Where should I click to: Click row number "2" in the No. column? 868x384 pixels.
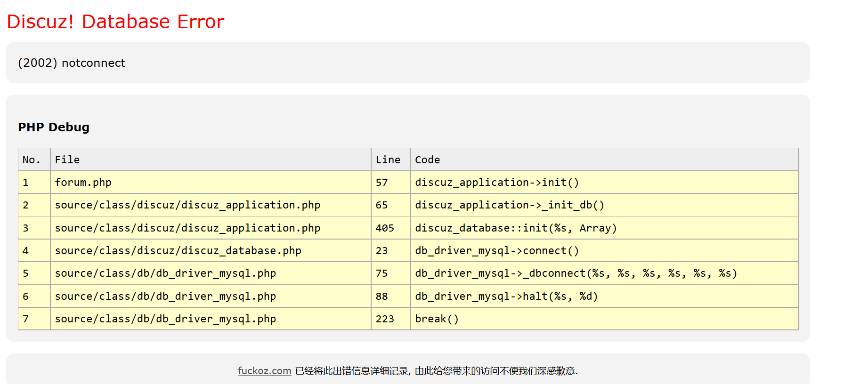click(34, 205)
